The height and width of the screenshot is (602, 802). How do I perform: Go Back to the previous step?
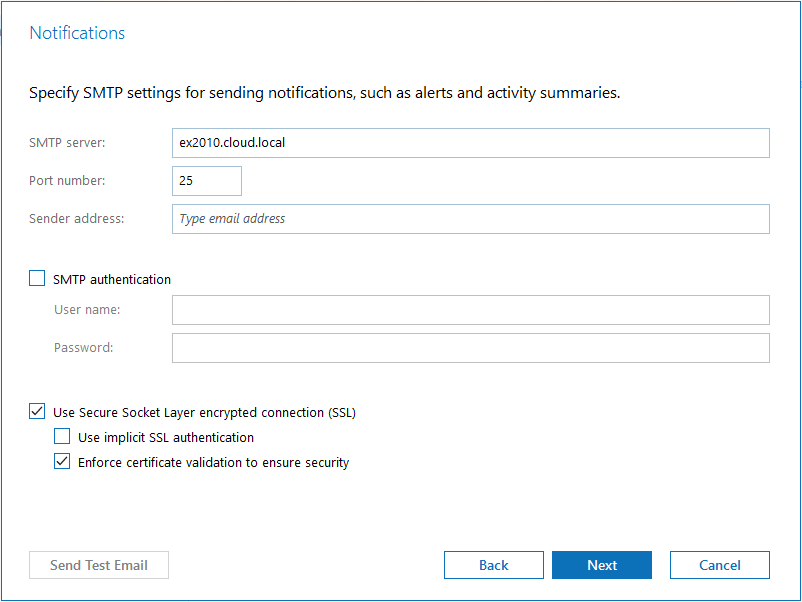pos(494,565)
